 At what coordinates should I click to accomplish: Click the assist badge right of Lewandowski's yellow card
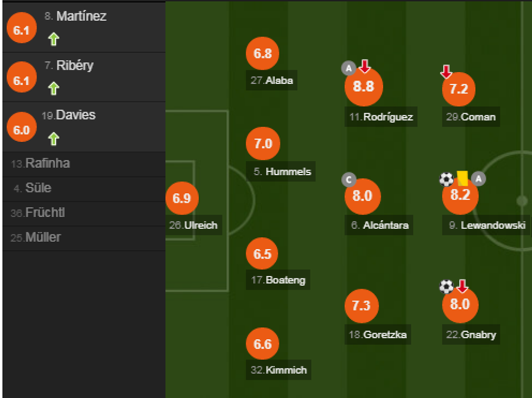click(x=479, y=179)
